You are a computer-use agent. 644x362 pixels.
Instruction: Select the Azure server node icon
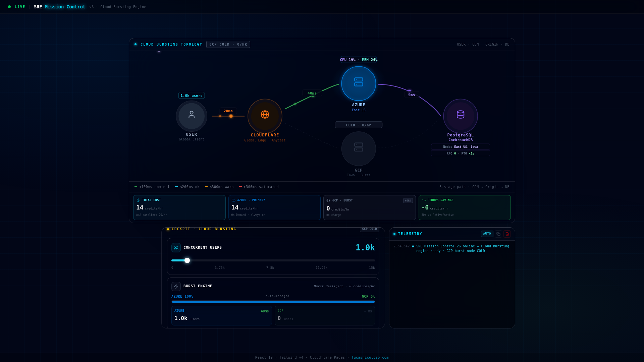coord(359,82)
